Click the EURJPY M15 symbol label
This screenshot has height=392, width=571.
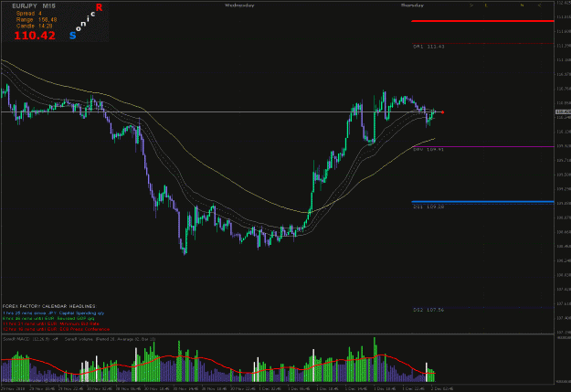pyautogui.click(x=34, y=6)
